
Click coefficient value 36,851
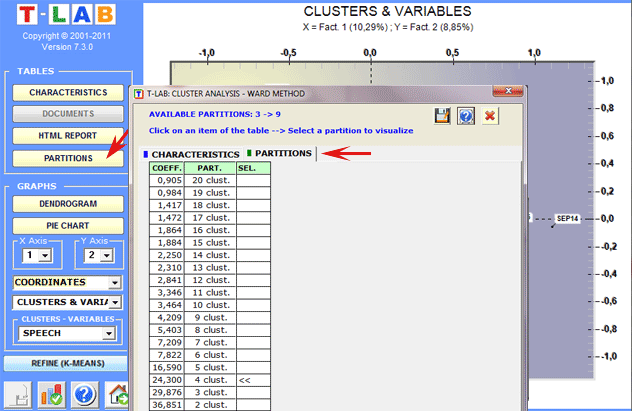point(166,405)
